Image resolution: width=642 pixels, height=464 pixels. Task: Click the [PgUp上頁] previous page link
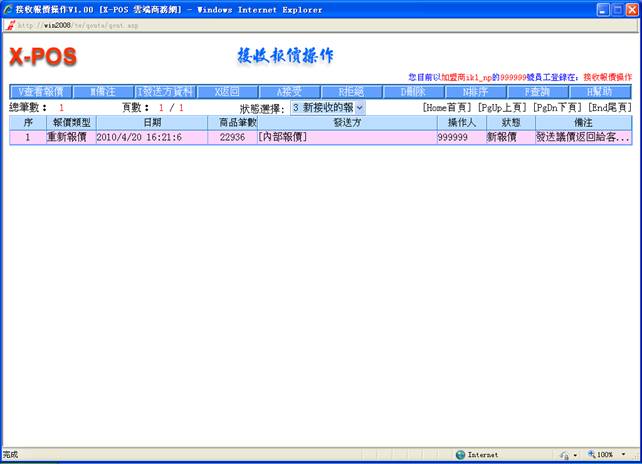[x=503, y=107]
